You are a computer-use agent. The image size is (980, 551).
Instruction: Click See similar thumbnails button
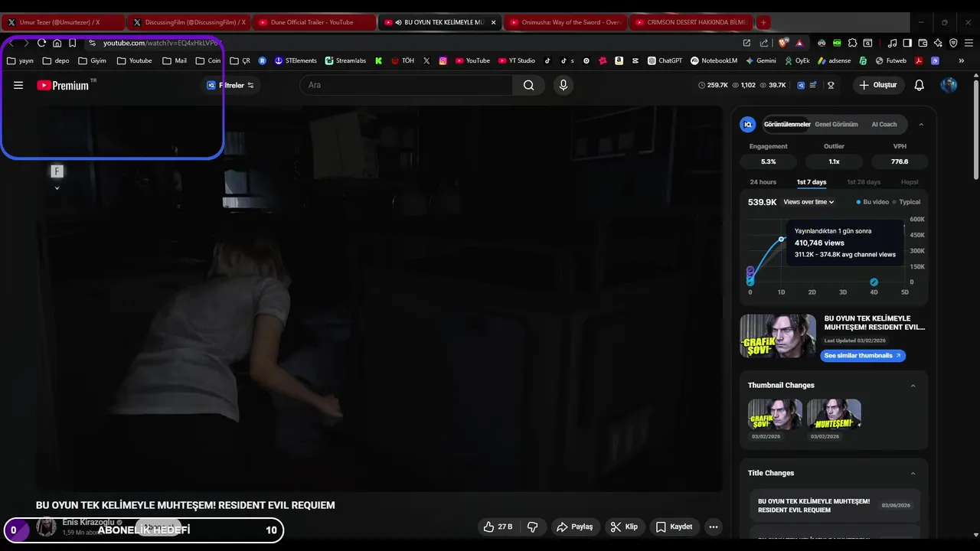(863, 356)
